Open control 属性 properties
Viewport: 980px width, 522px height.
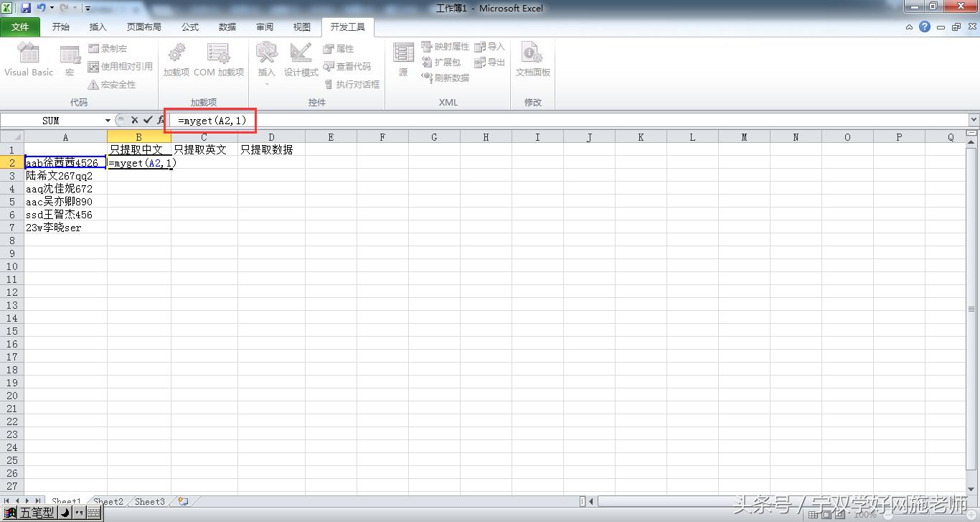tap(339, 48)
